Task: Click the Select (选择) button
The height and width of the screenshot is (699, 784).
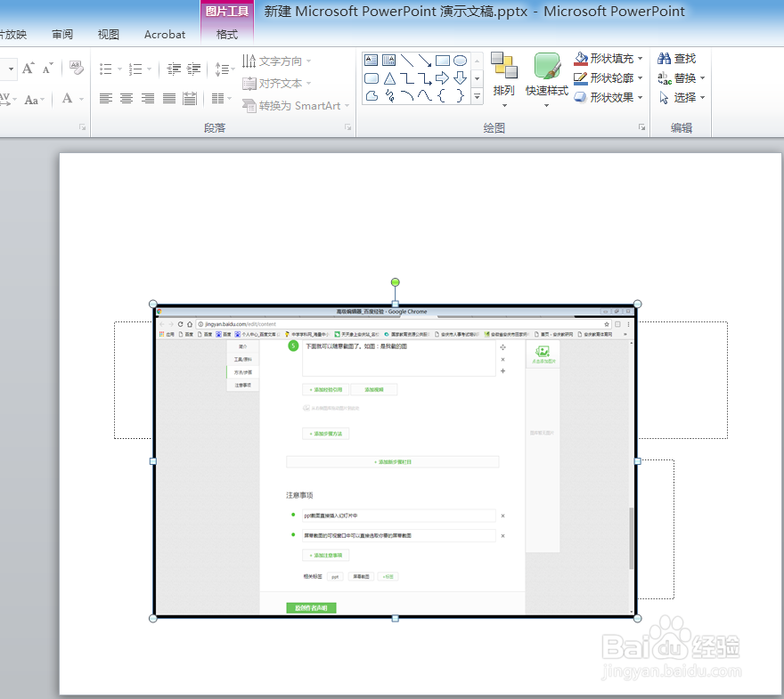Action: coord(681,97)
